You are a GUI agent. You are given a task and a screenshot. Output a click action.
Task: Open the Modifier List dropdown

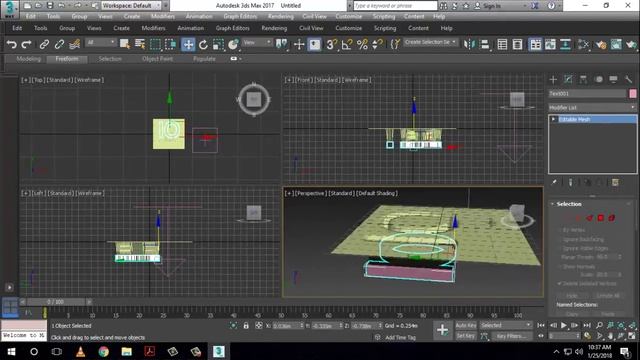(x=592, y=107)
